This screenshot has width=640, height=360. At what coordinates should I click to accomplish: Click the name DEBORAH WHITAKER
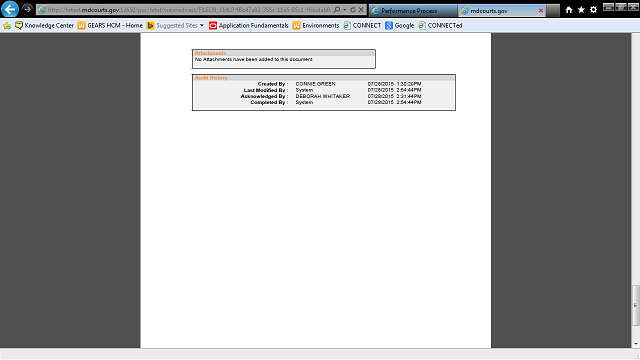point(322,96)
